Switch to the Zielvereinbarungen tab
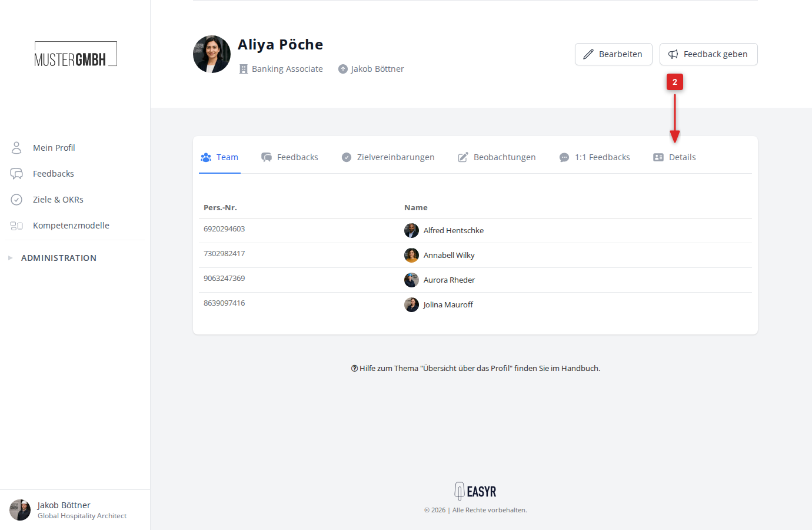812x530 pixels. click(x=388, y=157)
